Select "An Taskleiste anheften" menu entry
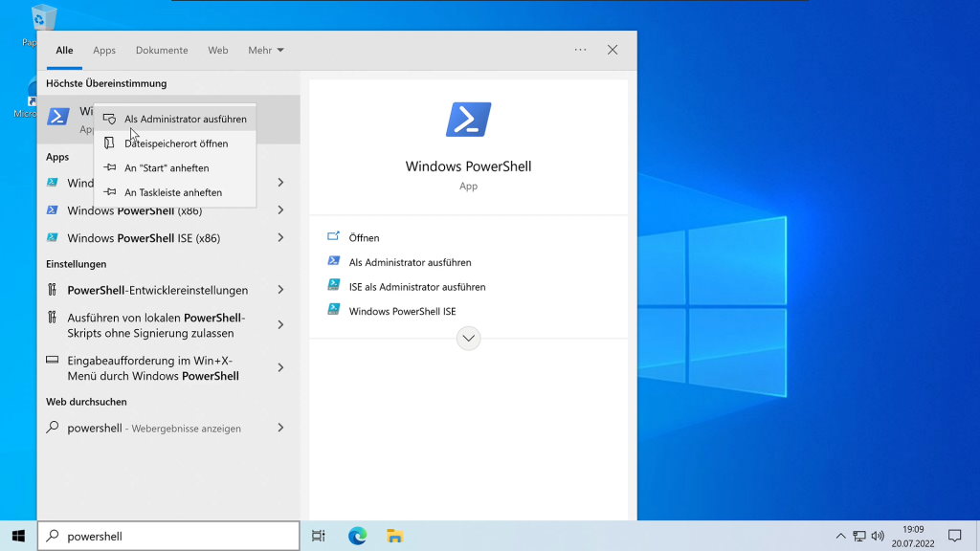Viewport: 980px width, 551px height. 175,191
